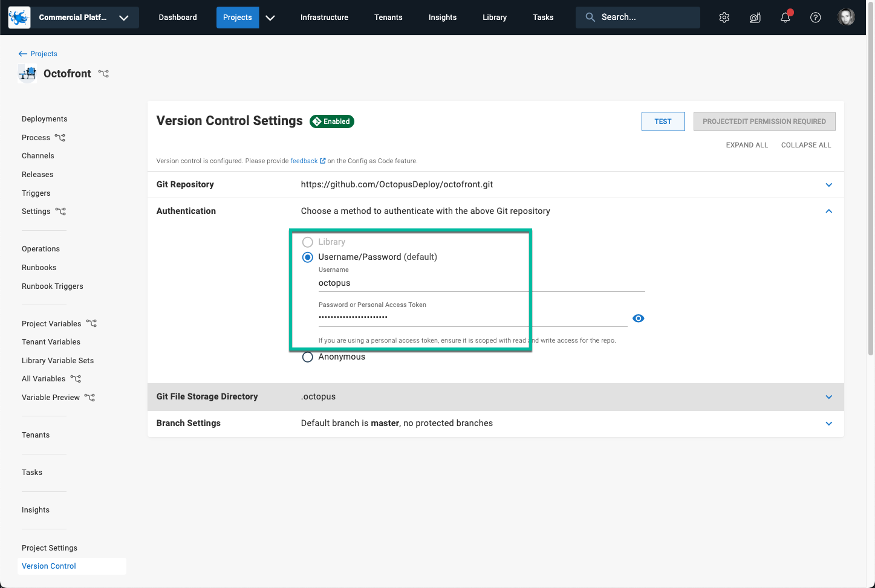This screenshot has height=588, width=875.
Task: Select the Username/Password authentication radio button
Action: pyautogui.click(x=307, y=257)
